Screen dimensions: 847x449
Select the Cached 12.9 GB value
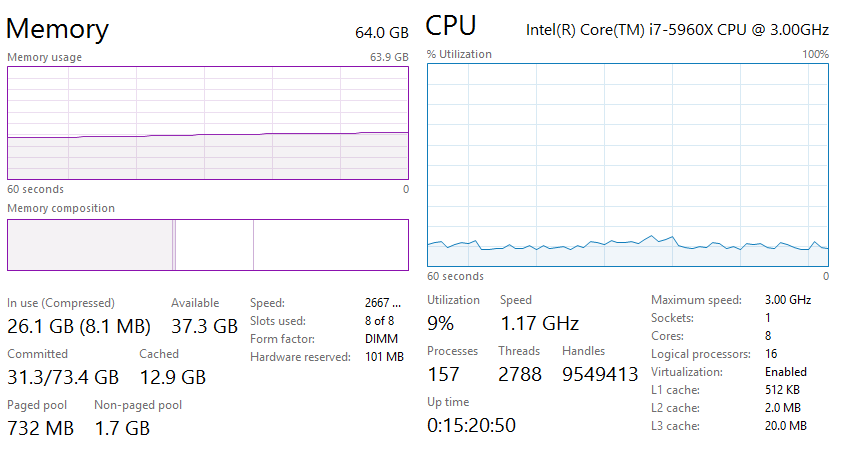tap(172, 377)
